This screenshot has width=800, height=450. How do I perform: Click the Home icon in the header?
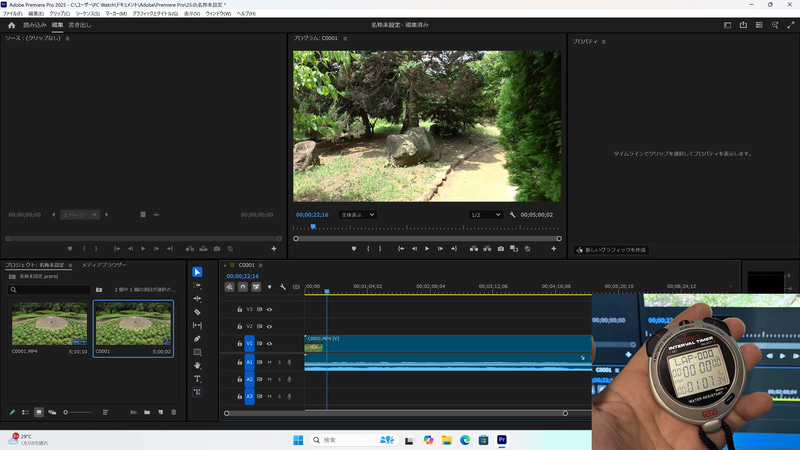[x=12, y=25]
